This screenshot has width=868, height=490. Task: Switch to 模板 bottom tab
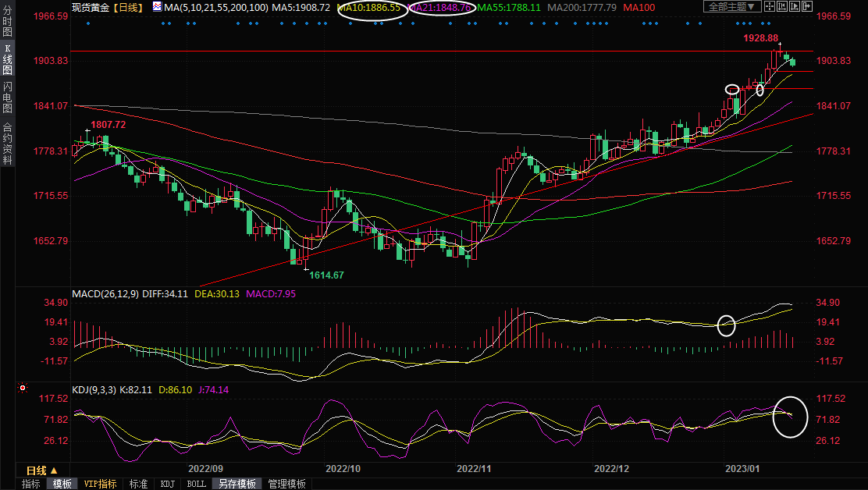click(x=62, y=484)
